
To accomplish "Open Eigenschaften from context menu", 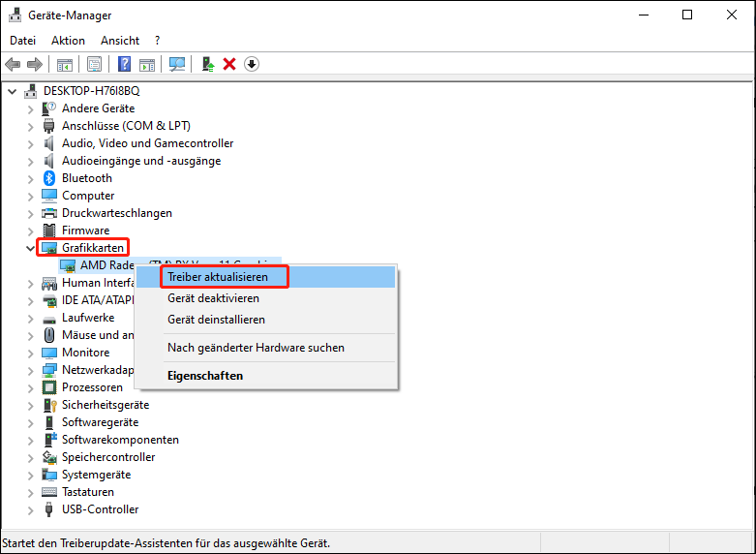I will pyautogui.click(x=265, y=376).
